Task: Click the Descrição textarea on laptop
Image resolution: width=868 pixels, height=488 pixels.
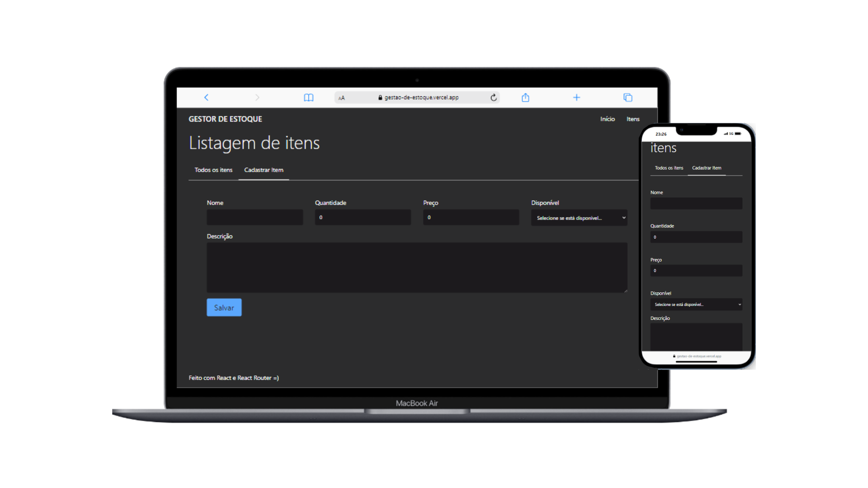Action: [x=416, y=267]
